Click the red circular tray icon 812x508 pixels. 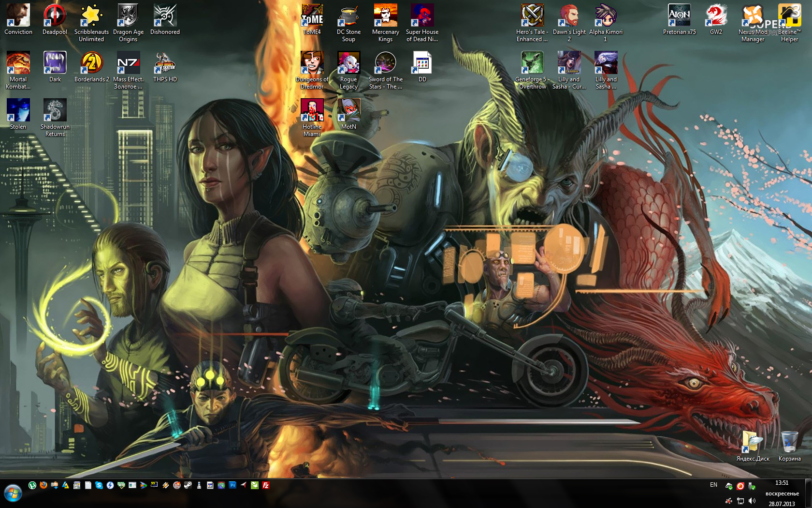[740, 486]
